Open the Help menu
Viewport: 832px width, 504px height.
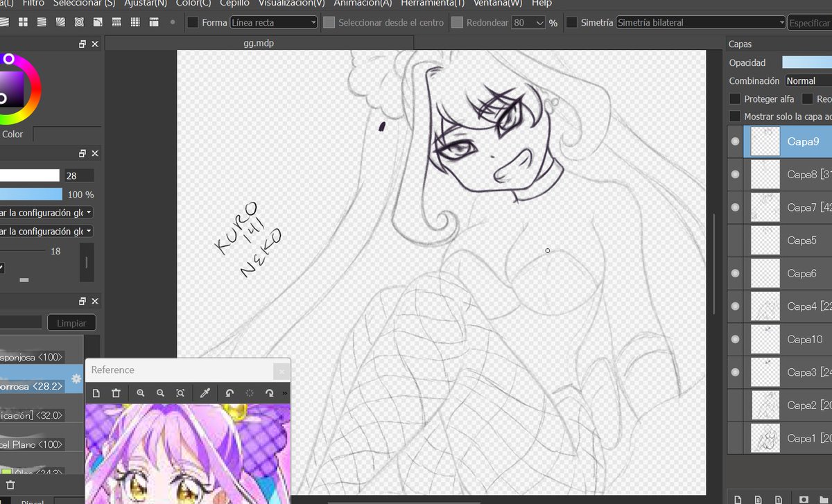(541, 3)
